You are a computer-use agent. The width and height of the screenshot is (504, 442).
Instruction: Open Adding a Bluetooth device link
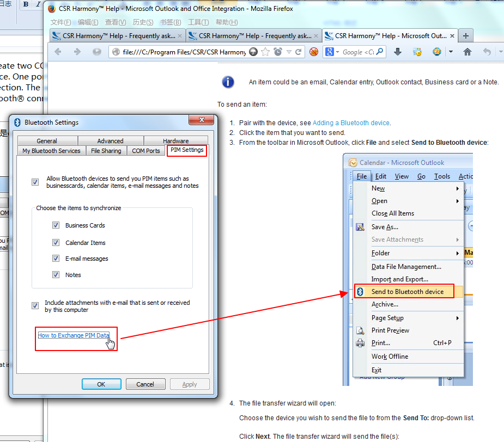click(351, 122)
